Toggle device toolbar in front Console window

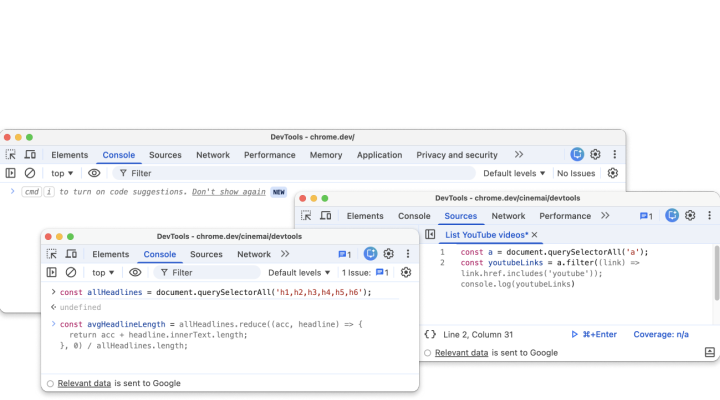tap(71, 254)
